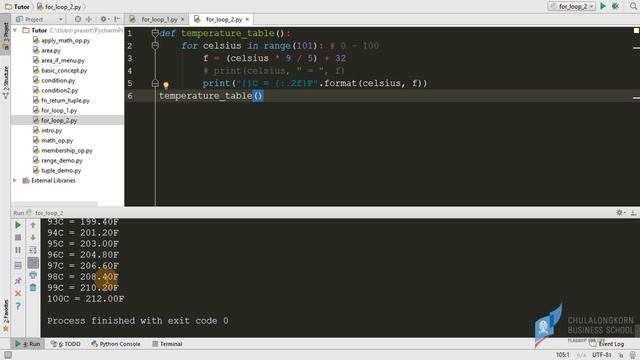
Task: Open help with question mark icon
Action: (18, 306)
